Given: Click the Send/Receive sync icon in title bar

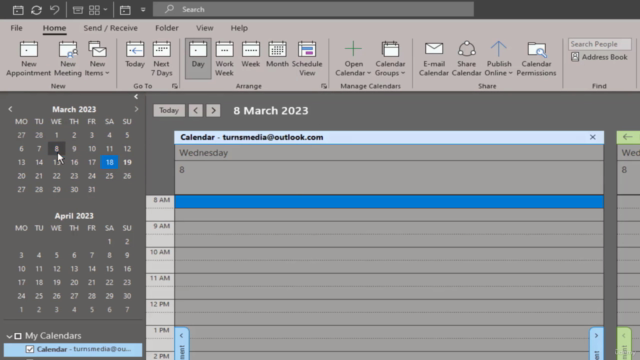Looking at the screenshot, I should [x=36, y=9].
